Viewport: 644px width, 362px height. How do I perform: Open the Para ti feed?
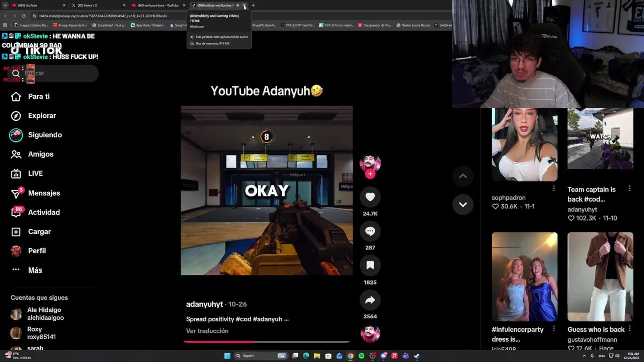click(x=31, y=96)
